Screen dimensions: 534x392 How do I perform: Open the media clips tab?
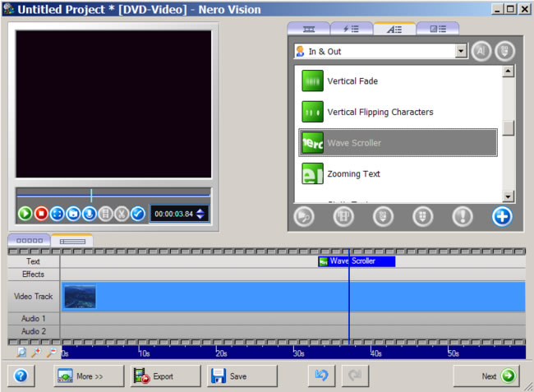(x=309, y=29)
